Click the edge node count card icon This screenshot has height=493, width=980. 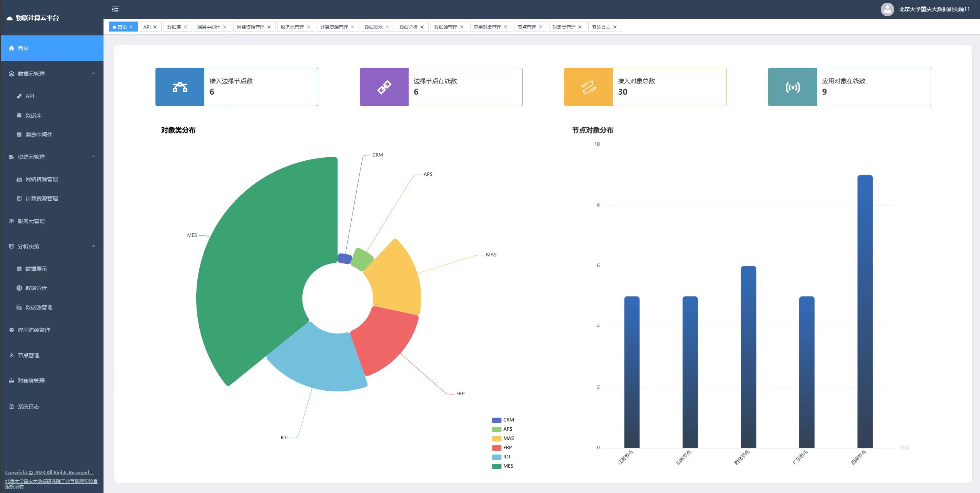click(x=180, y=87)
